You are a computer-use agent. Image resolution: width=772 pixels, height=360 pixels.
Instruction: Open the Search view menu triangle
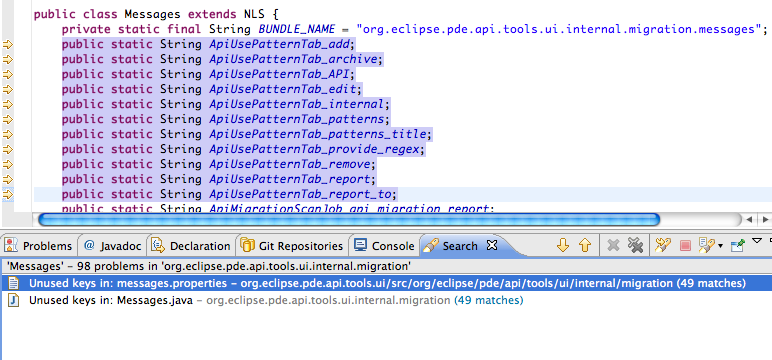point(757,241)
